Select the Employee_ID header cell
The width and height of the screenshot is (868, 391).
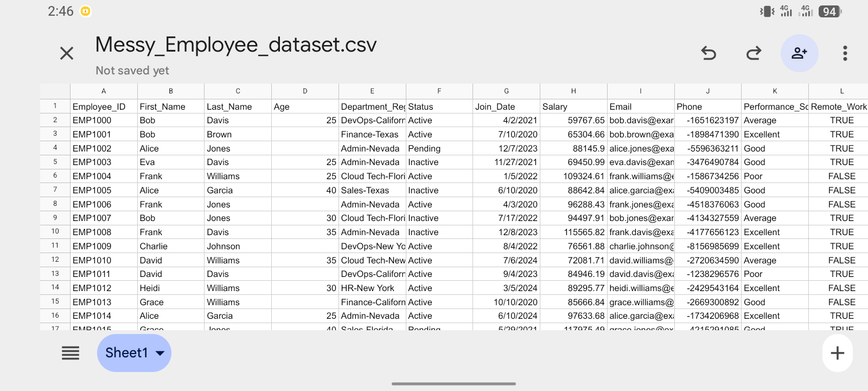[104, 106]
